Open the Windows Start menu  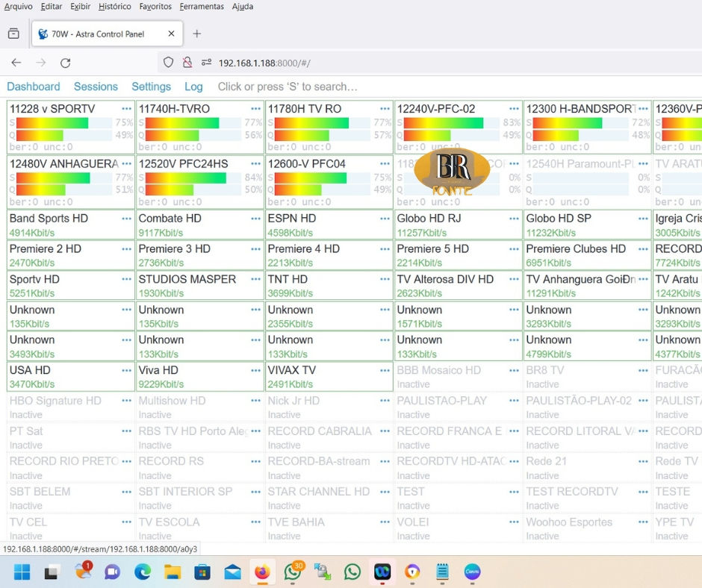22,572
